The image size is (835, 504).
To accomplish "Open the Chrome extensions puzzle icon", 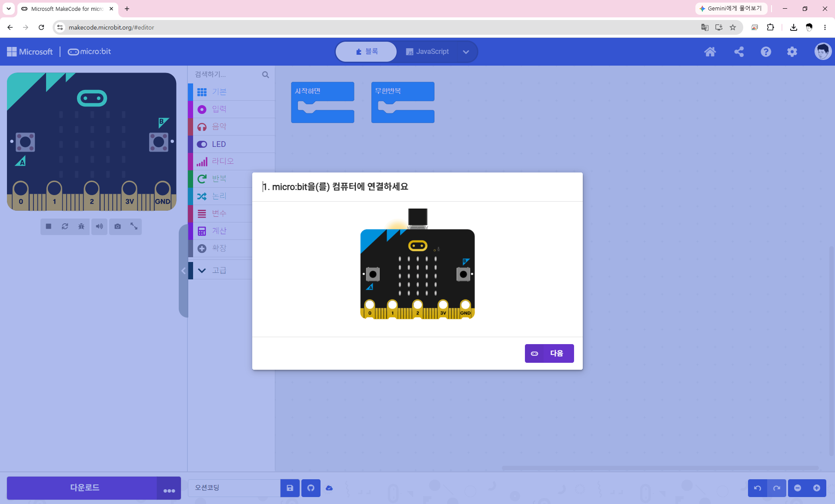I will 770,27.
